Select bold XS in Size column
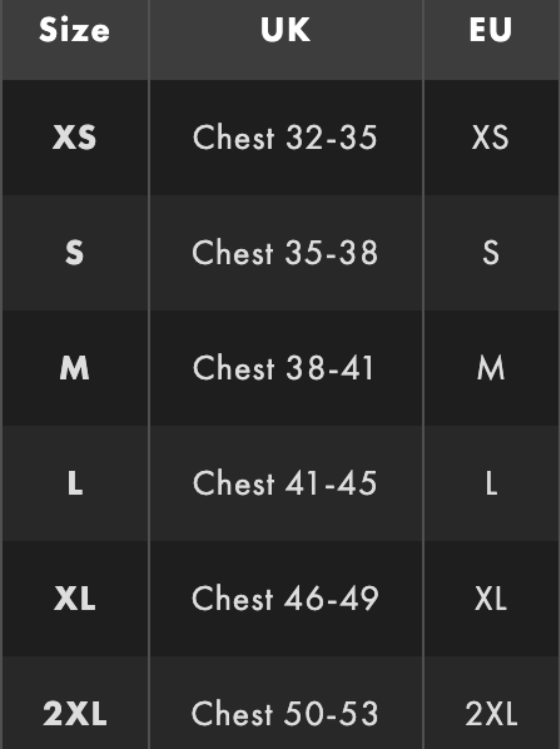The width and height of the screenshot is (560, 749). 75,138
